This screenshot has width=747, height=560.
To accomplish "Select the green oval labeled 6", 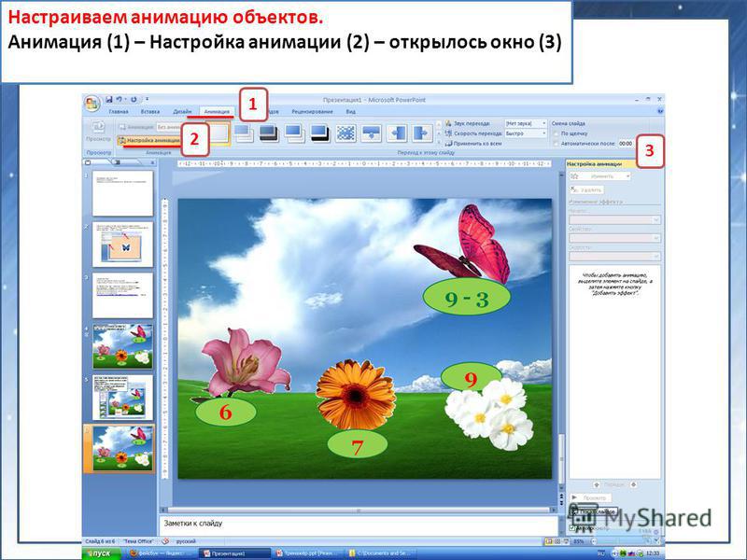I will 226,412.
